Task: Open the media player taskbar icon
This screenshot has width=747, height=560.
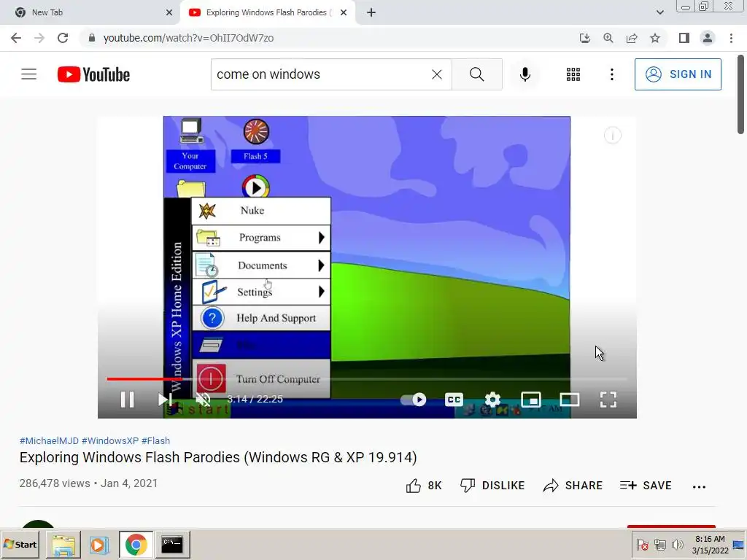Action: pos(99,545)
